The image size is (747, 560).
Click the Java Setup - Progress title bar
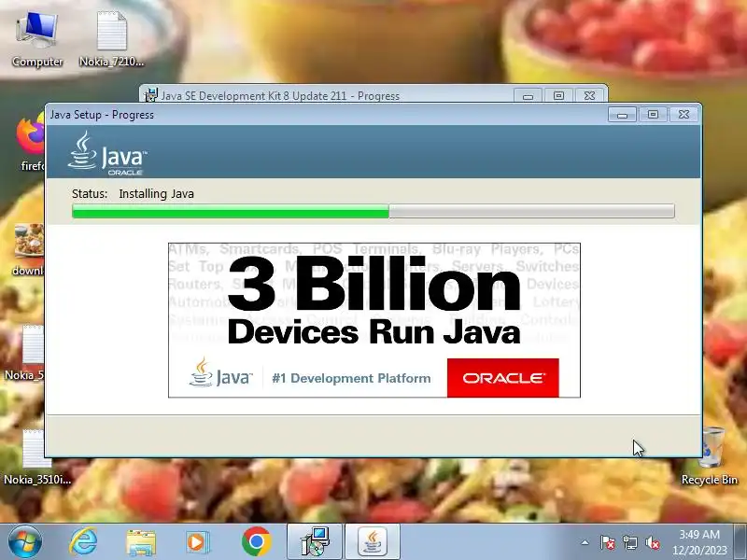[x=326, y=115]
